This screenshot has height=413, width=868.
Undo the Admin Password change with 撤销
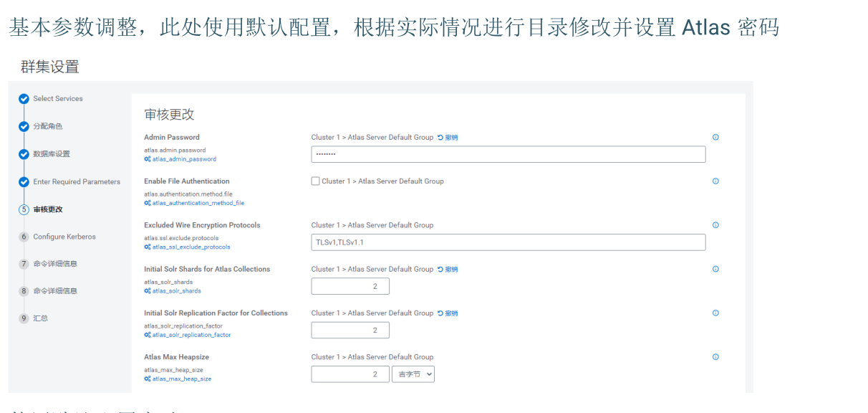pyautogui.click(x=448, y=137)
